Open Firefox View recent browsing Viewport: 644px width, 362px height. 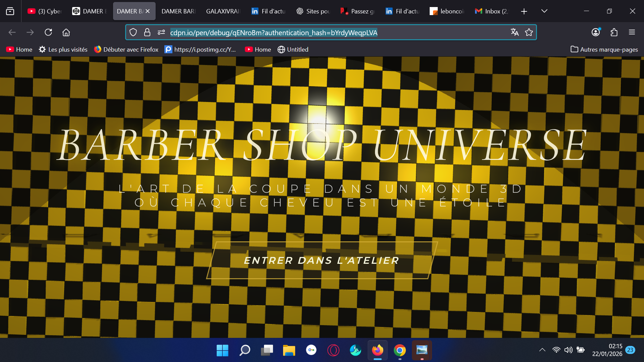click(x=10, y=11)
